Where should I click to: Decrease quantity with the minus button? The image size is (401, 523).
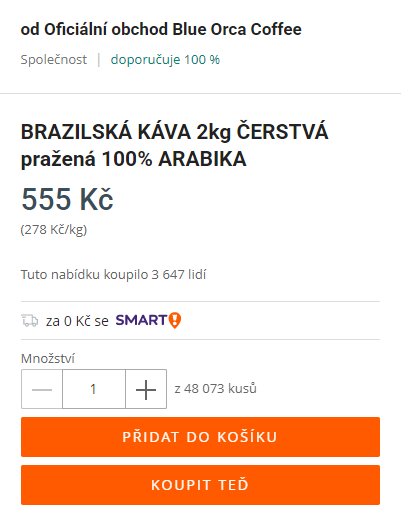pyautogui.click(x=42, y=389)
